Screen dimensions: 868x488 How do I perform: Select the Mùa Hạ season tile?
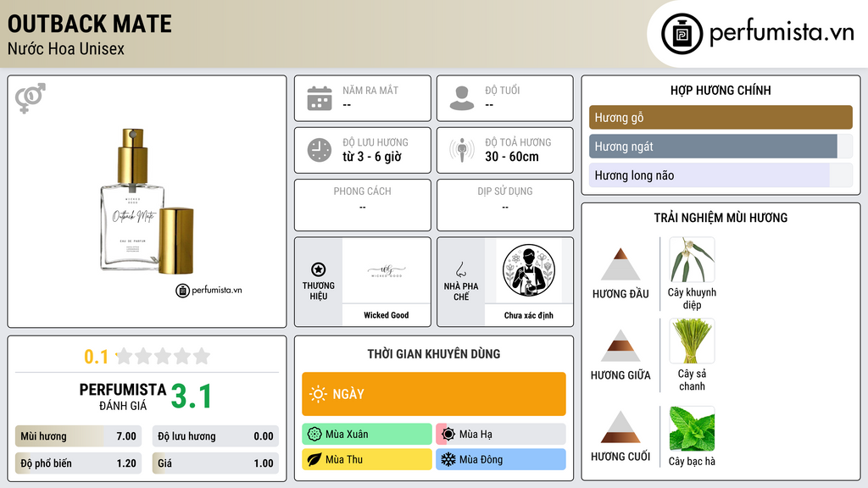point(501,435)
